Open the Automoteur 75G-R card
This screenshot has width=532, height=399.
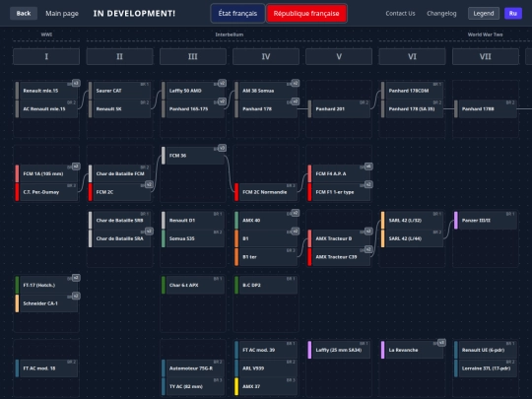(x=193, y=368)
